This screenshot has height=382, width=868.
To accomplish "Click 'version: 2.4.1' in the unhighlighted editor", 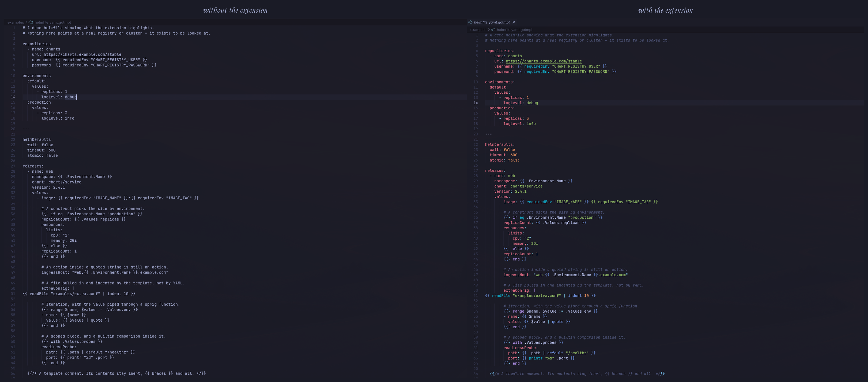I will (49, 187).
